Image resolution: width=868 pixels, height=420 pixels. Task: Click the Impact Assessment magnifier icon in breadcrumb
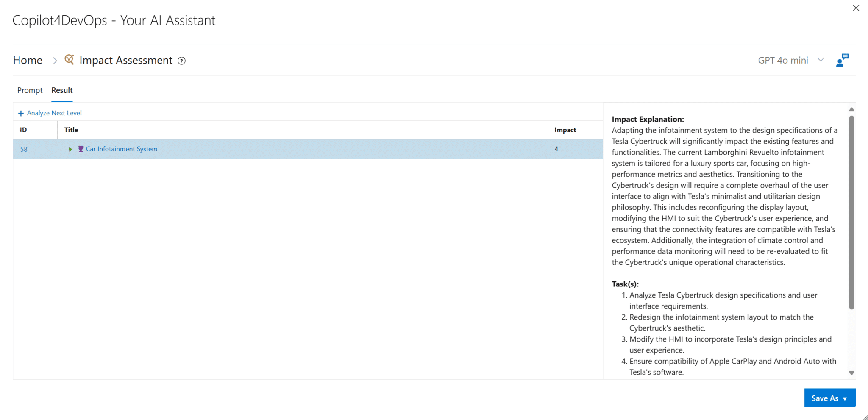point(70,60)
